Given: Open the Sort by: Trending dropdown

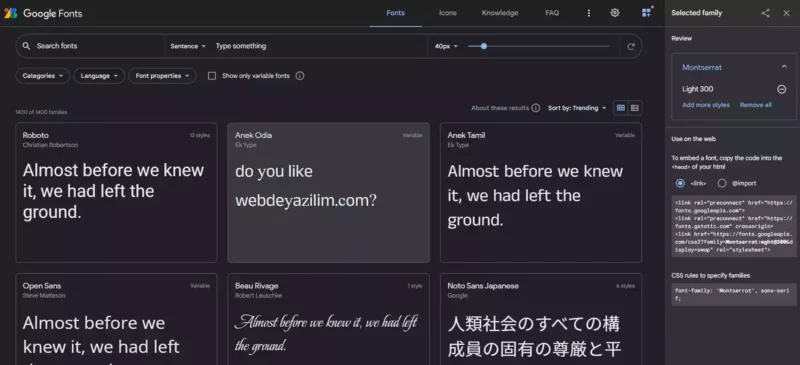Looking at the screenshot, I should [577, 108].
